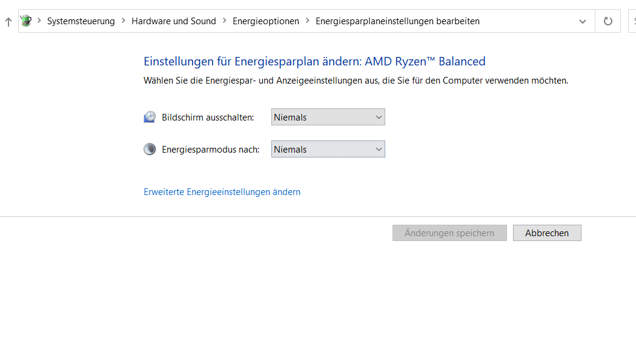Expand the chevron before Systemsteuerung breadcrumb
This screenshot has height=364, width=636.
click(x=39, y=21)
